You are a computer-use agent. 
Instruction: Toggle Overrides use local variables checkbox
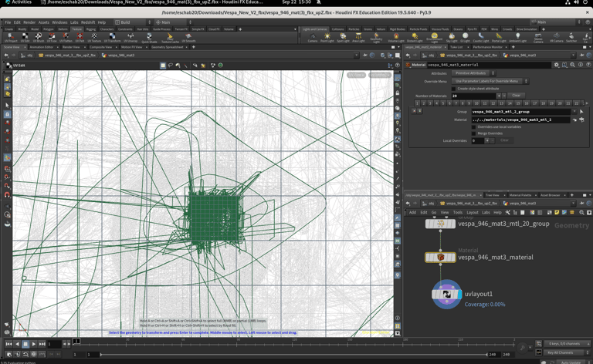474,126
